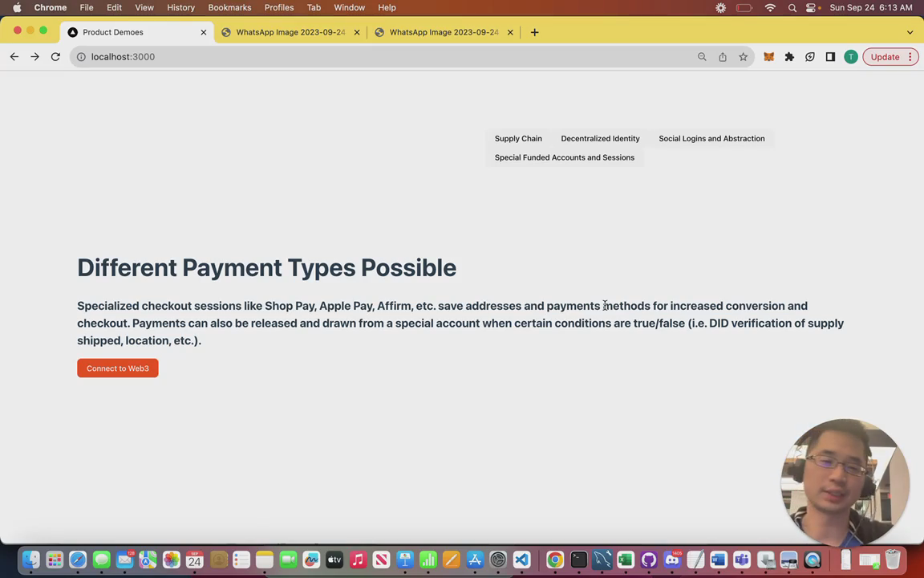
Task: Click the battery status icon
Action: (x=744, y=8)
